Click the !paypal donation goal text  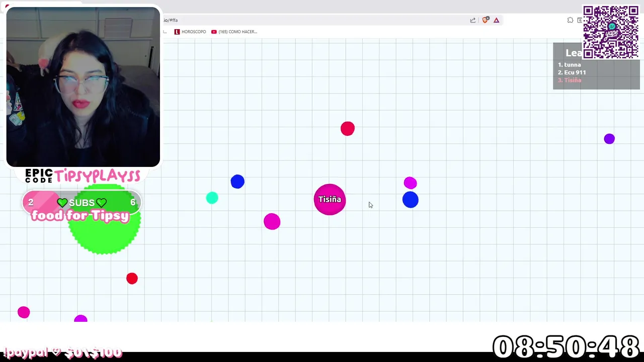[x=63, y=352]
